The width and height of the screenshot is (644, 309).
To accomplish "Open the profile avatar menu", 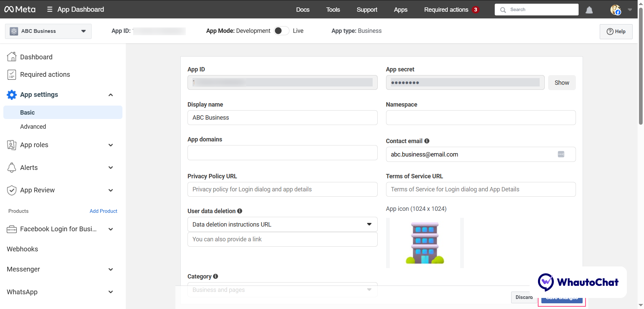I will [615, 10].
